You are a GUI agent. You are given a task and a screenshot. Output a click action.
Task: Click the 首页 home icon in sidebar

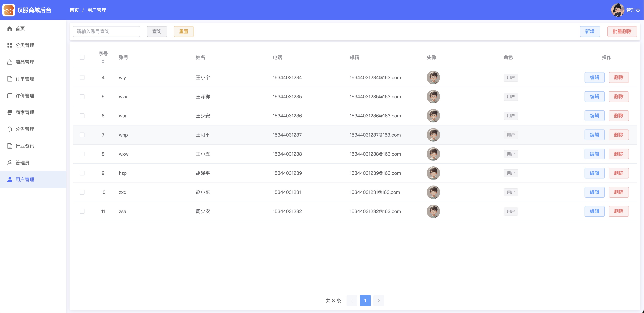tap(10, 29)
